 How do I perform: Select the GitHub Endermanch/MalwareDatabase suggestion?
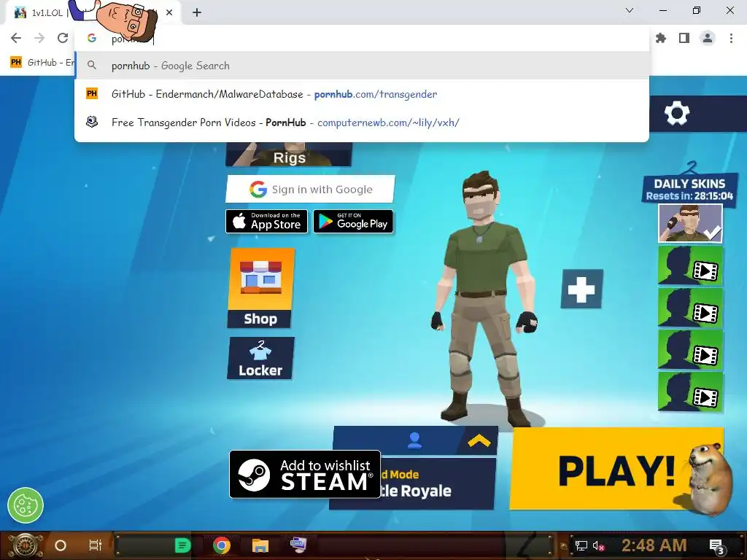pos(362,94)
